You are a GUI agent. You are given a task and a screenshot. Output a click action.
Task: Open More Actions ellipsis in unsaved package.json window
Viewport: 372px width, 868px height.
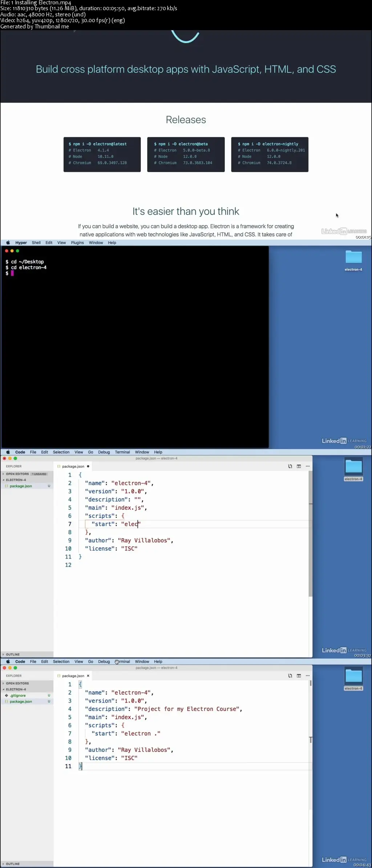click(308, 466)
